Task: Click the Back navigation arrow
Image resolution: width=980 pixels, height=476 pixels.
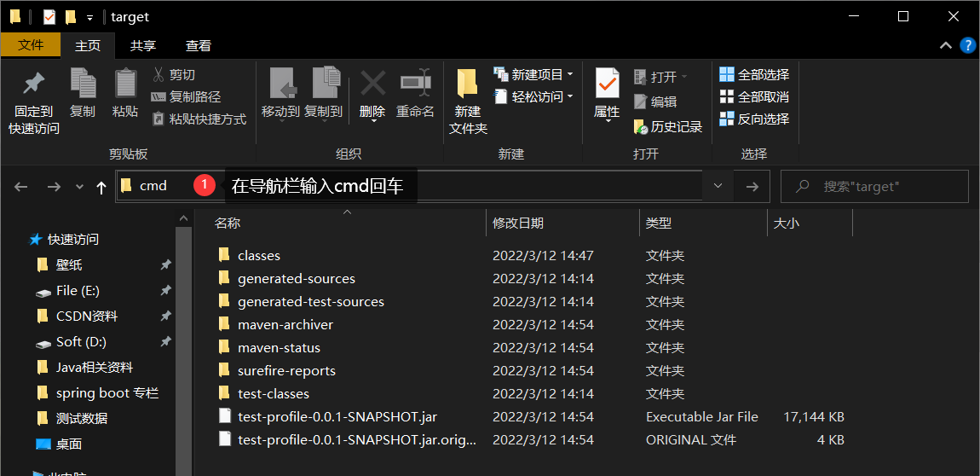Action: click(20, 187)
